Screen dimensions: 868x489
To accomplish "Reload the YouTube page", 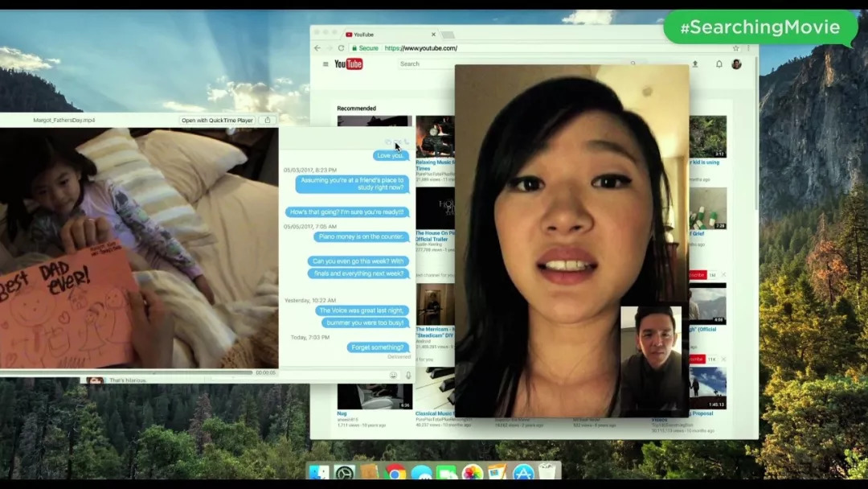I will point(341,48).
